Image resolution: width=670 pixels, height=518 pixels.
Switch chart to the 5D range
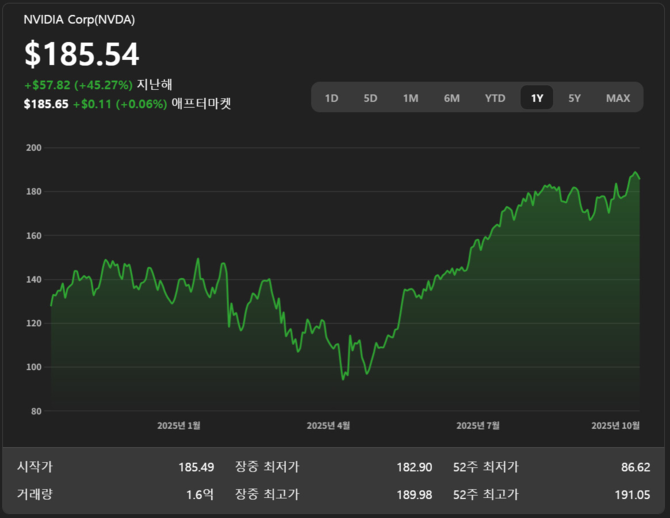point(370,98)
